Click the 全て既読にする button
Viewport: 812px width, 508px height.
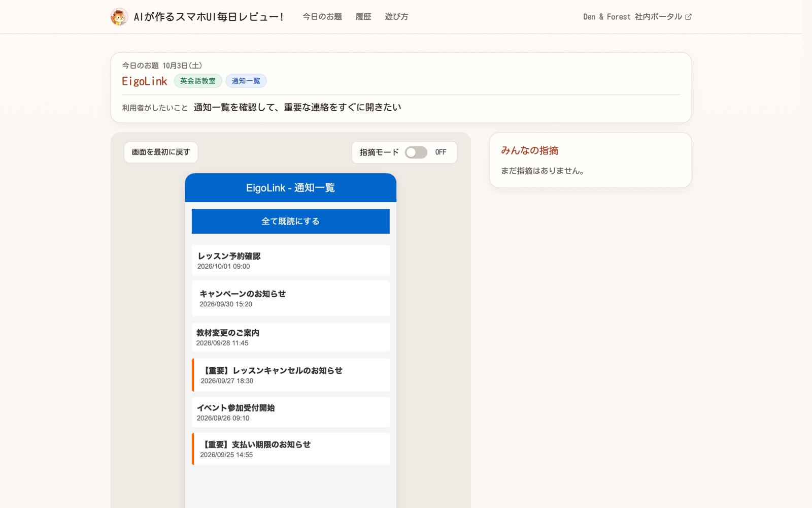[290, 221]
